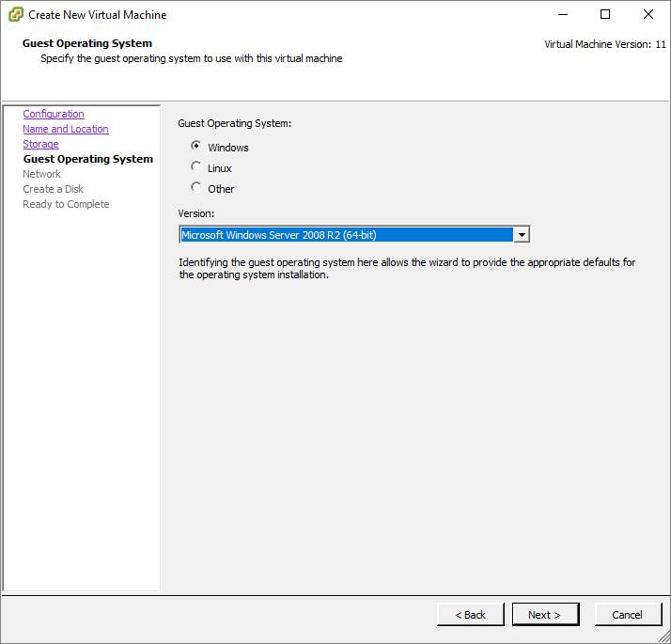This screenshot has width=671, height=644.
Task: Click the Guest Operating System: field label
Action: click(235, 123)
